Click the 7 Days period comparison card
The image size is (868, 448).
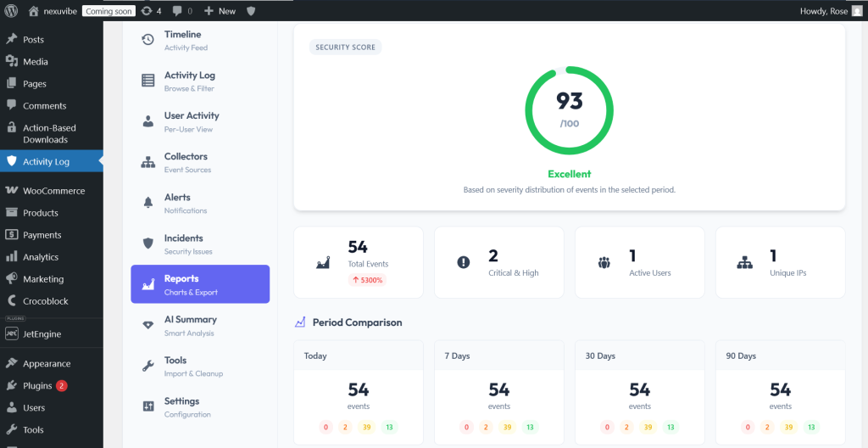tap(498, 392)
